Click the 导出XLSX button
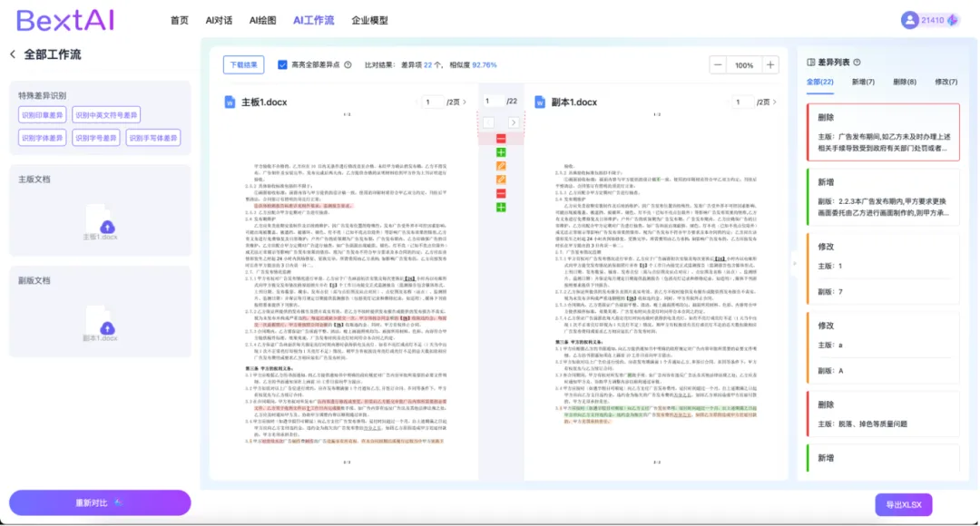Viewport: 980px width, 526px height. point(903,505)
